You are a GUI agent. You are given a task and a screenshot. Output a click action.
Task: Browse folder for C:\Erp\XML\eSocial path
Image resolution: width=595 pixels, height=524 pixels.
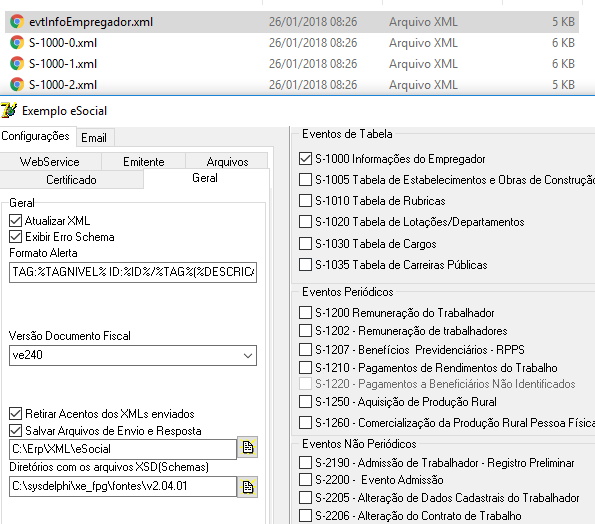click(x=247, y=447)
